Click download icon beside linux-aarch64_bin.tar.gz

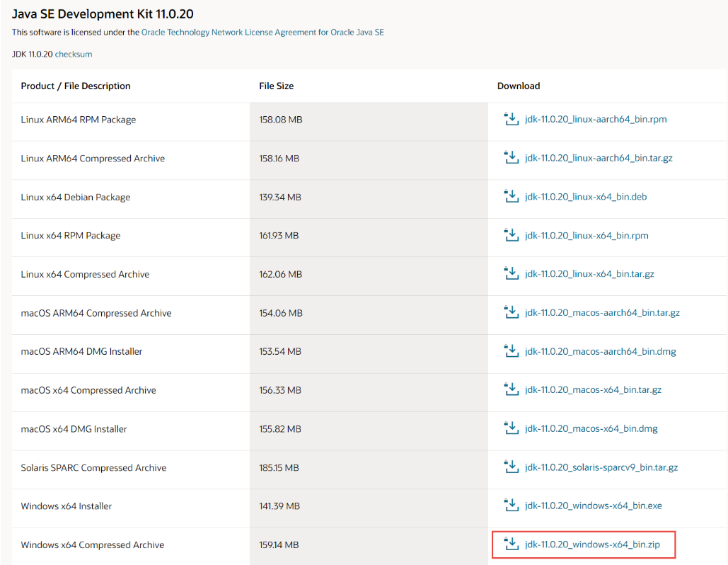512,157
